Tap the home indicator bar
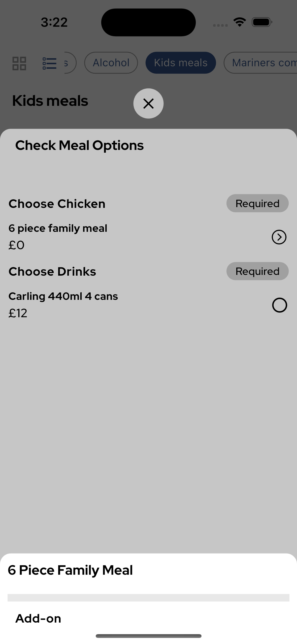Viewport: 297px width, 644px height. [148, 636]
